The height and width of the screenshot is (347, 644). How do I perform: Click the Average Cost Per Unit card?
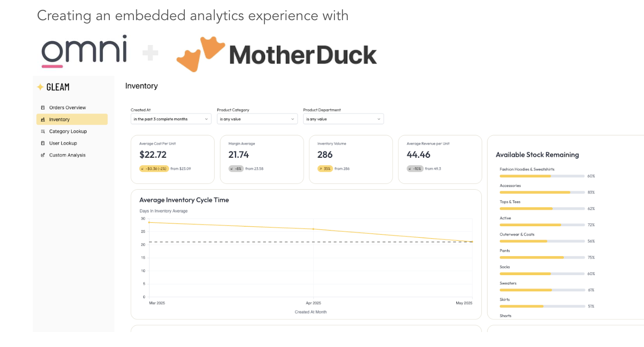click(x=172, y=159)
